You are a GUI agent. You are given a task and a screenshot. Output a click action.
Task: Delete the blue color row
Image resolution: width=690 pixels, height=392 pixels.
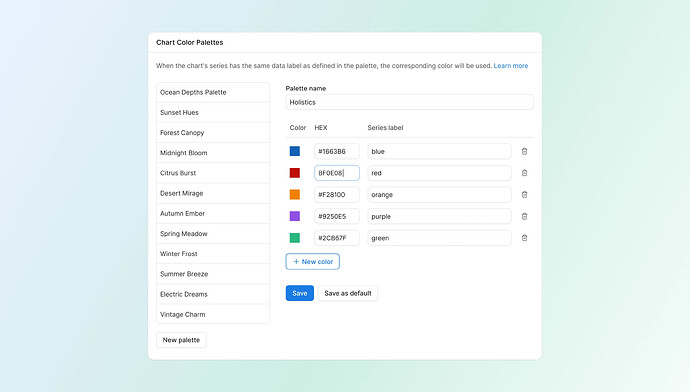click(x=524, y=151)
